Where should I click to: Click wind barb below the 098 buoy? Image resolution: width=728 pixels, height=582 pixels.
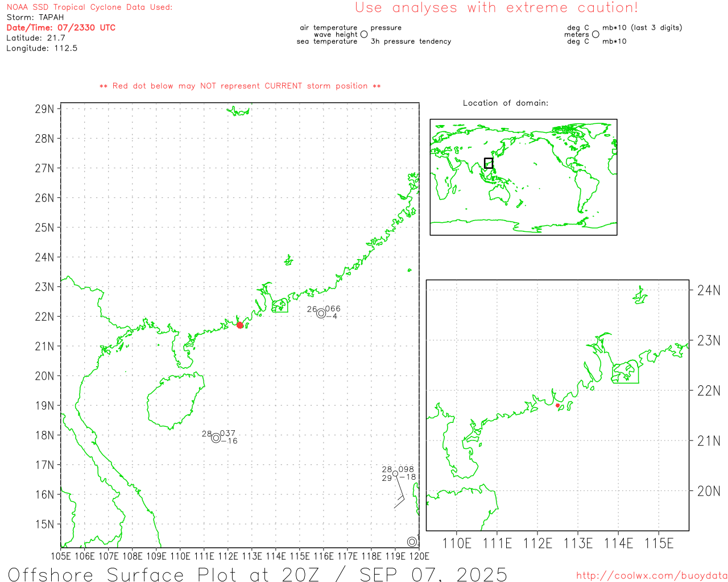point(400,493)
